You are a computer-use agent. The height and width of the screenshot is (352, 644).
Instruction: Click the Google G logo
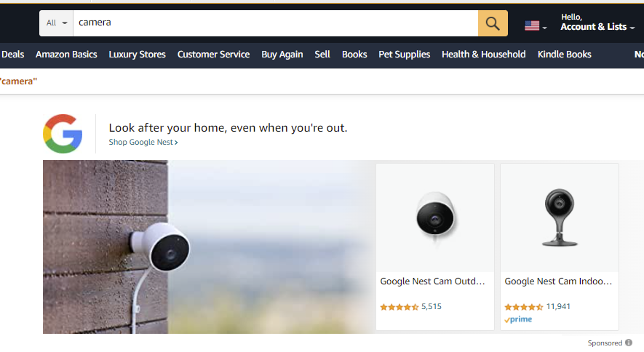click(x=63, y=134)
